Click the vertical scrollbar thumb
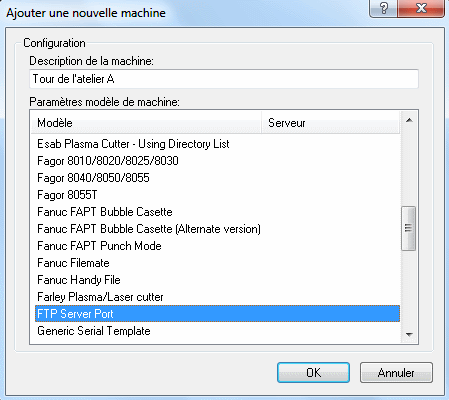Viewport: 449px width, 400px height. tap(409, 228)
